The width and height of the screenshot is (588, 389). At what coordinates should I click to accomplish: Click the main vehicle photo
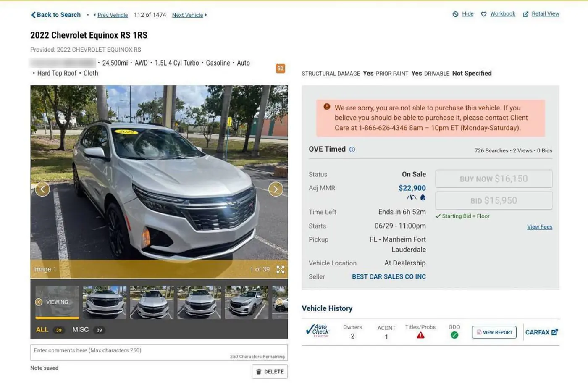159,182
